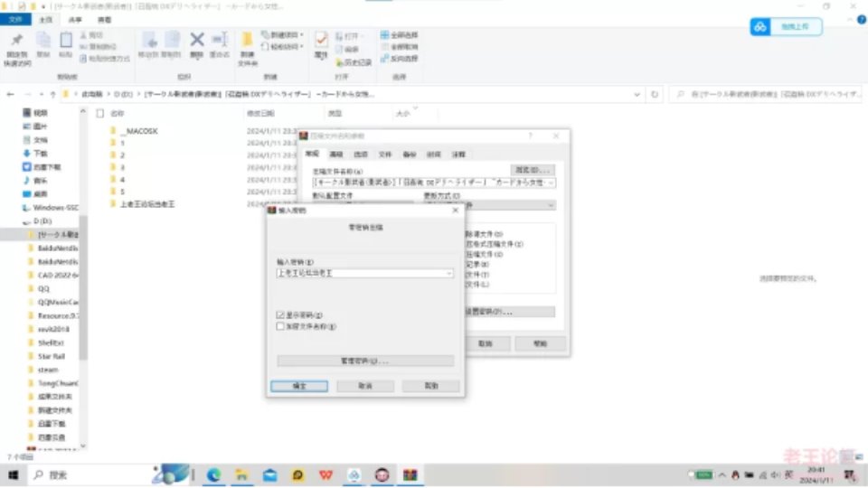Switch to the View ribbon tab
The image size is (868, 488).
[x=104, y=20]
